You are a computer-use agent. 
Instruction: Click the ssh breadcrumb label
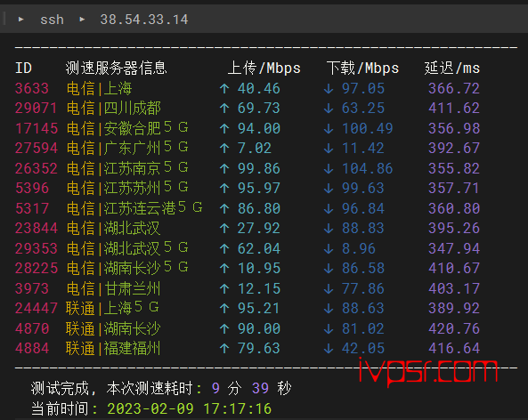(52, 20)
